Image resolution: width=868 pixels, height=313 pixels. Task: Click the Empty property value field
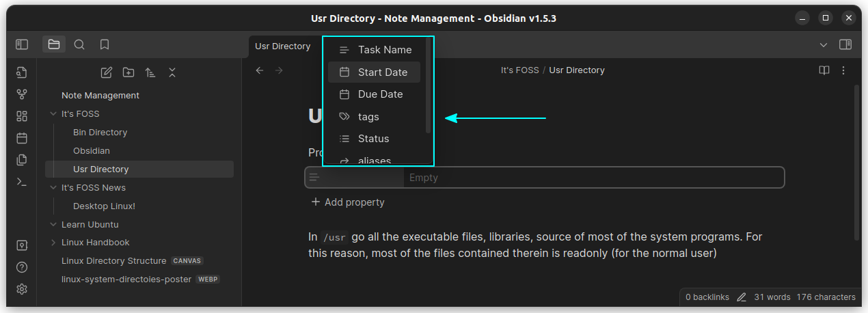coord(593,178)
